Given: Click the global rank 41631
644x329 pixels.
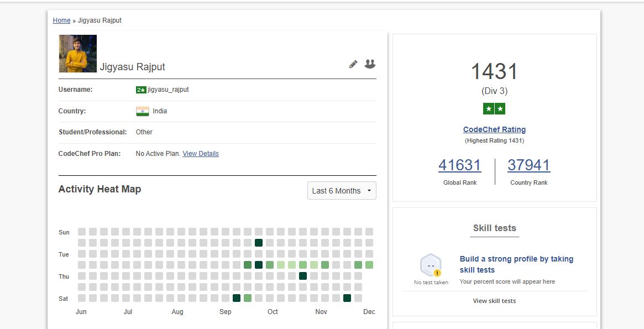Looking at the screenshot, I should point(460,165).
